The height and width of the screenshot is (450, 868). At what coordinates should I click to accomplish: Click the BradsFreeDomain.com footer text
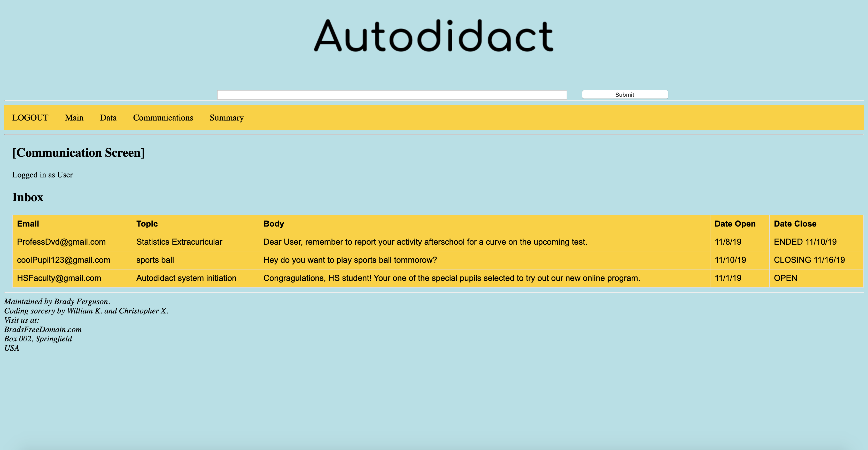(x=43, y=329)
